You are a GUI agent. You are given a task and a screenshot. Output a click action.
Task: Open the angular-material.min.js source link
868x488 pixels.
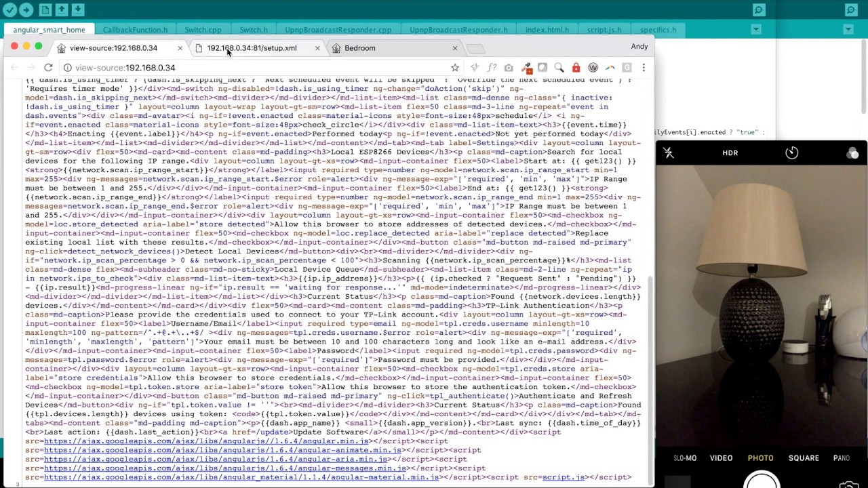tap(241, 477)
